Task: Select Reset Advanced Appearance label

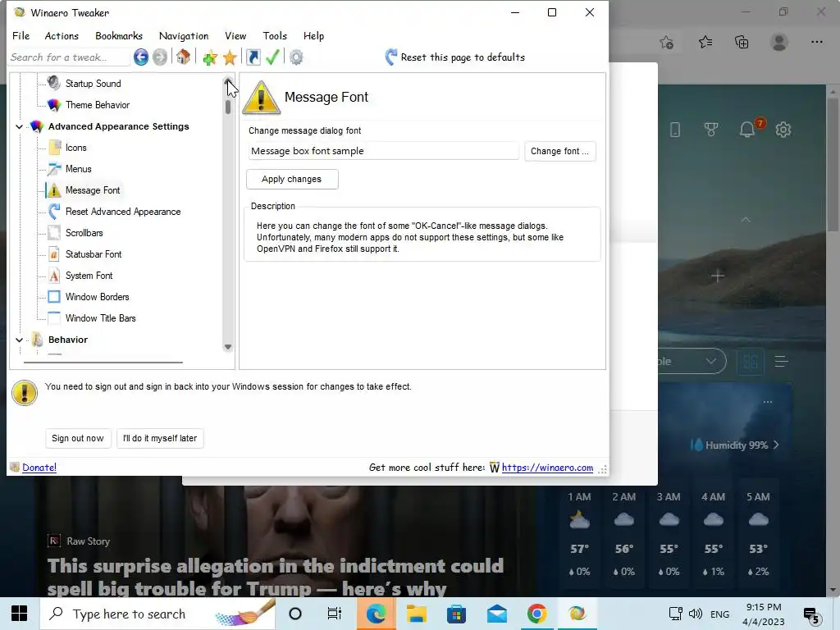Action: coord(123,212)
